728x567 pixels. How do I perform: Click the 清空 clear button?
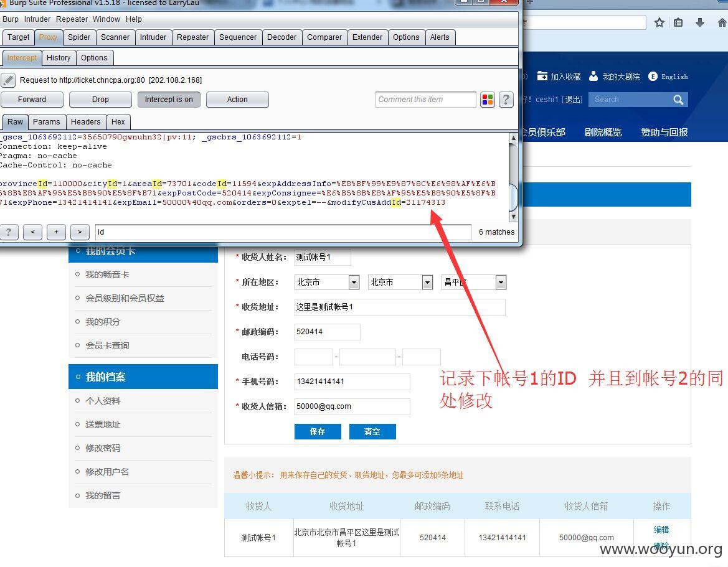(372, 431)
